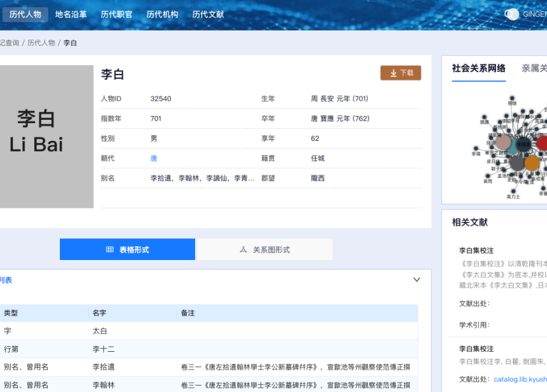Collapse the 列表 section chevron
Screen dimensions: 547x392
point(417,279)
